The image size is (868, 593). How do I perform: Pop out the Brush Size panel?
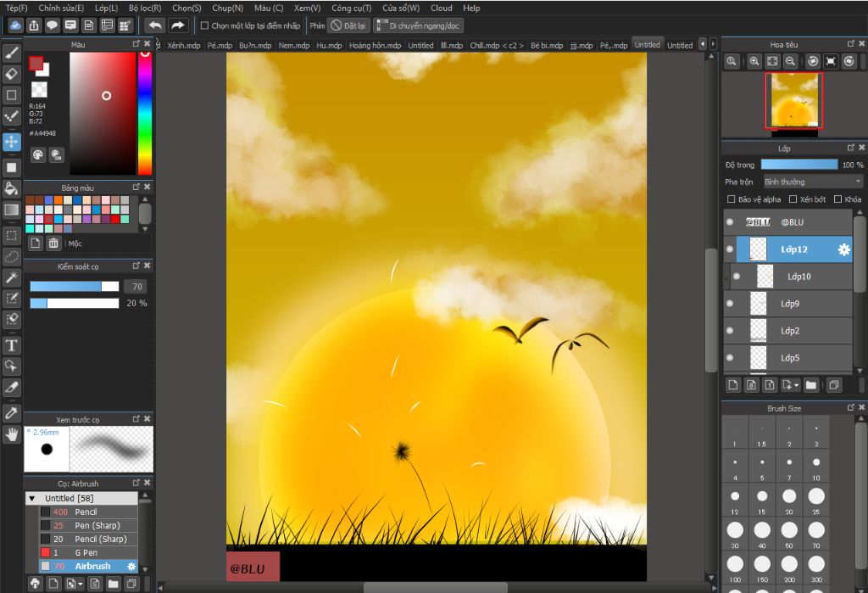coord(851,407)
